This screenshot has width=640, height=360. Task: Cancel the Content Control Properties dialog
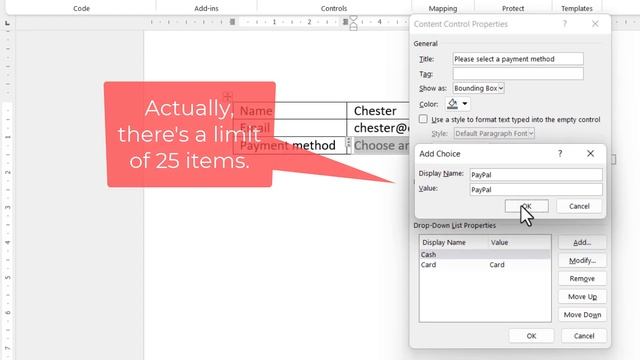[584, 336]
